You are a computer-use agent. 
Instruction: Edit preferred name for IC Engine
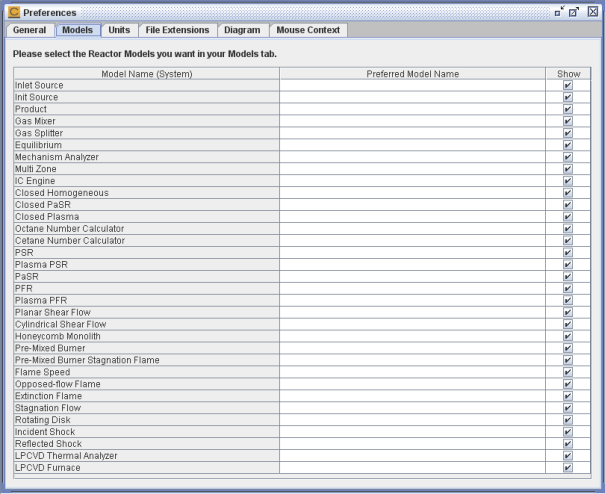point(412,181)
